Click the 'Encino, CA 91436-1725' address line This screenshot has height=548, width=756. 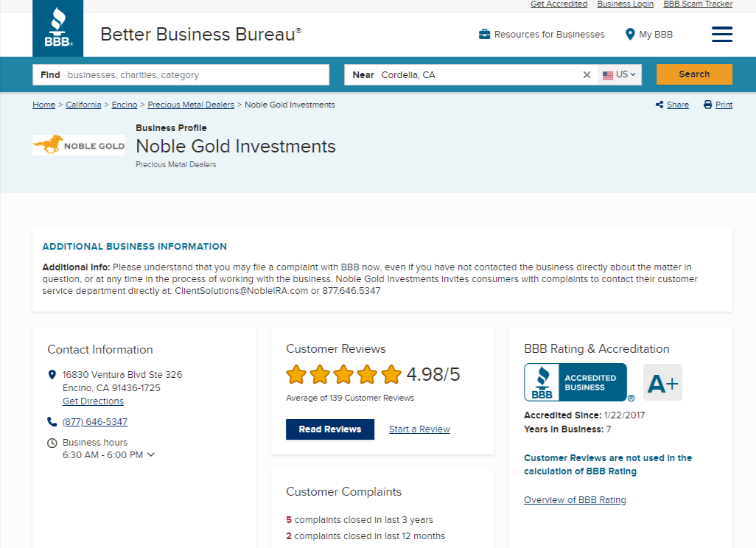111,388
